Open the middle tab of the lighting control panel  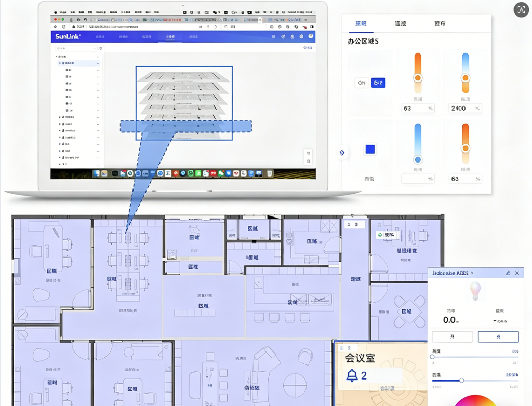[x=401, y=23]
